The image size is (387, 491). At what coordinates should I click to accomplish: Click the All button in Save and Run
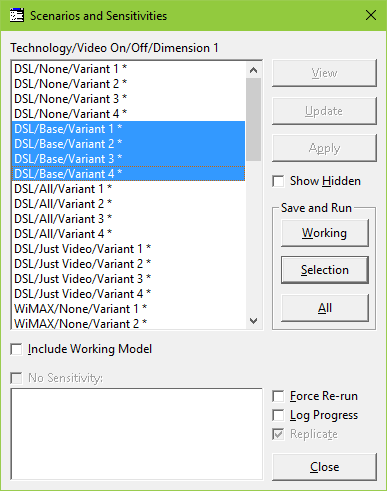pos(325,308)
